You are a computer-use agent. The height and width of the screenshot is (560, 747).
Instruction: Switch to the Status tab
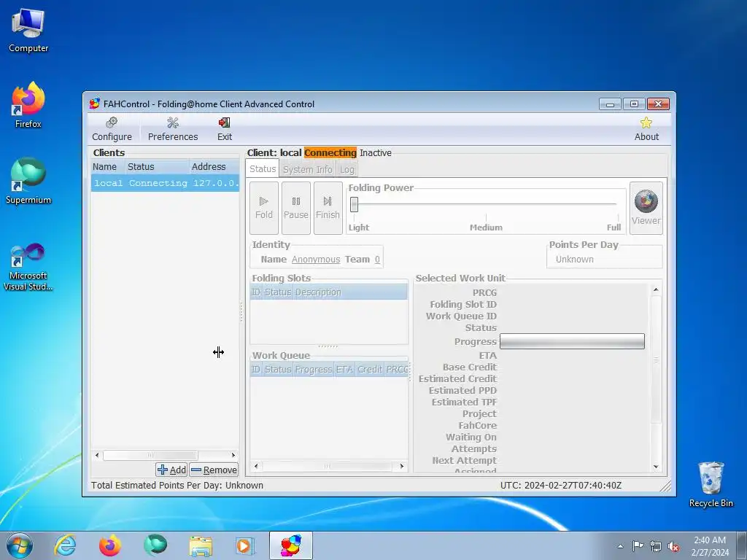click(x=263, y=169)
